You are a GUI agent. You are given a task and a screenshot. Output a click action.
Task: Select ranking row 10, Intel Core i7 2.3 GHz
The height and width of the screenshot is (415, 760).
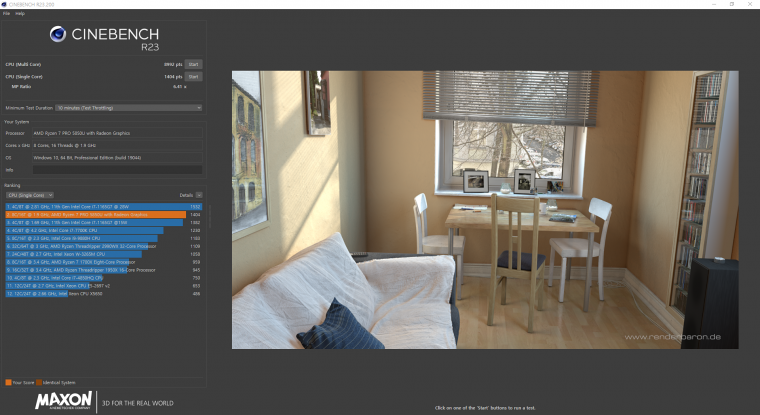[103, 278]
